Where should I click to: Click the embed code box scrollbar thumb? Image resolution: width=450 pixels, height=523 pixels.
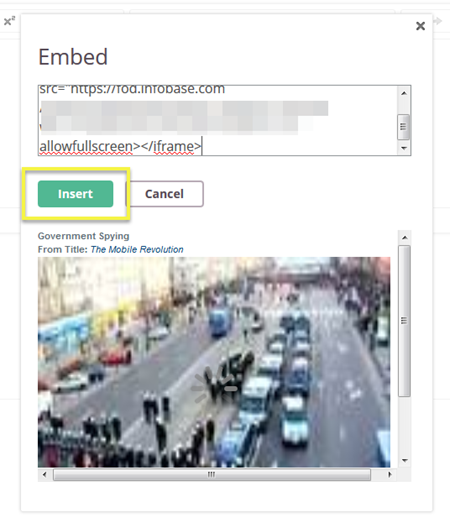pos(404,127)
